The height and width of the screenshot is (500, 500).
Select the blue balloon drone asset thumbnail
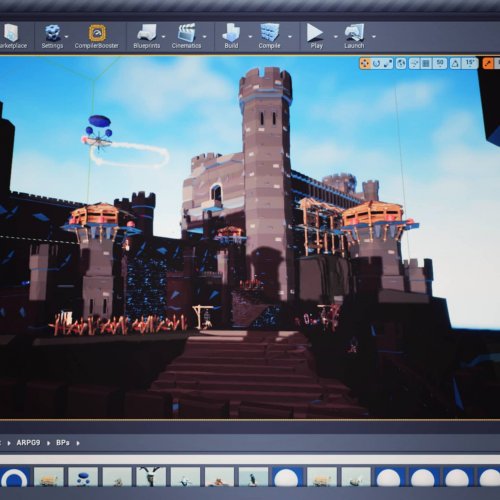tap(83, 477)
